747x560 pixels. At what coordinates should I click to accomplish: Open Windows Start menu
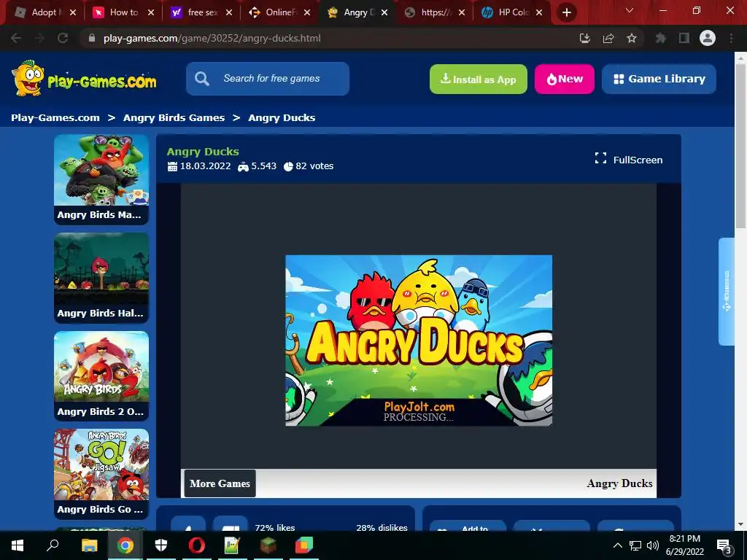[18, 545]
